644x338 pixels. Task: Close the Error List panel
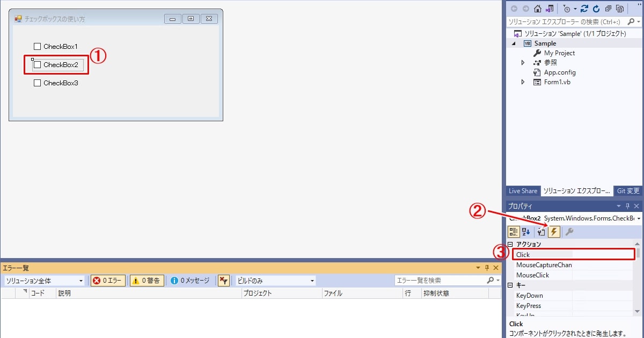(496, 268)
